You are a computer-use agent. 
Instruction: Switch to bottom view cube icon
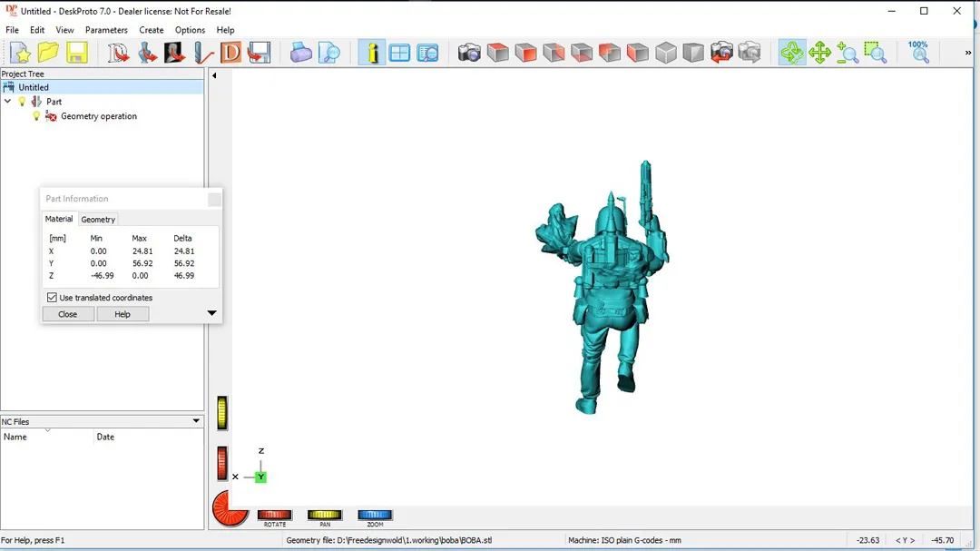coord(582,54)
